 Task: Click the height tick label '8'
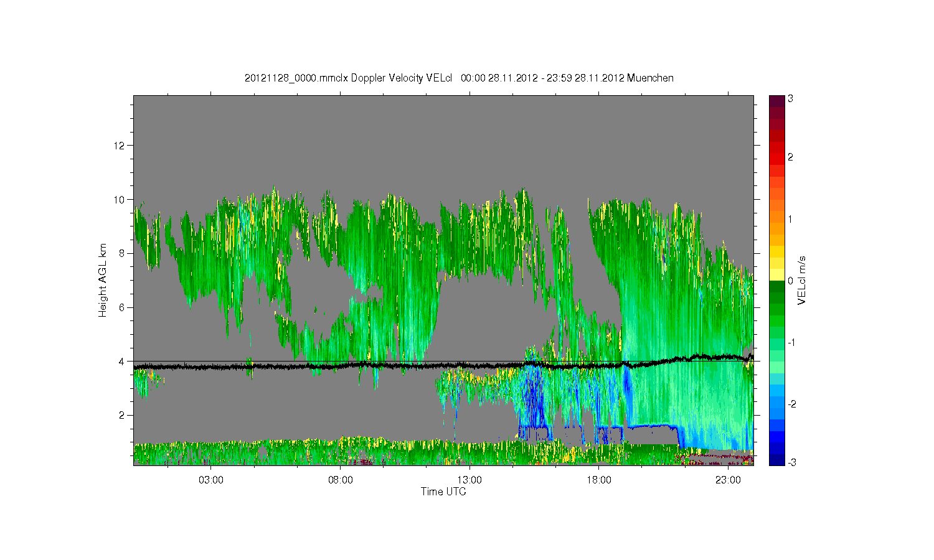click(123, 253)
